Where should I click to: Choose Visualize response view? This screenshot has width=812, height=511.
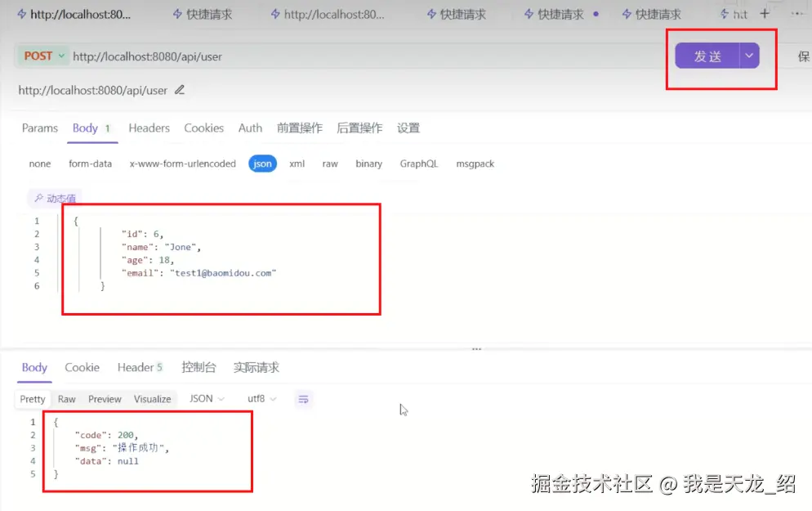point(152,399)
